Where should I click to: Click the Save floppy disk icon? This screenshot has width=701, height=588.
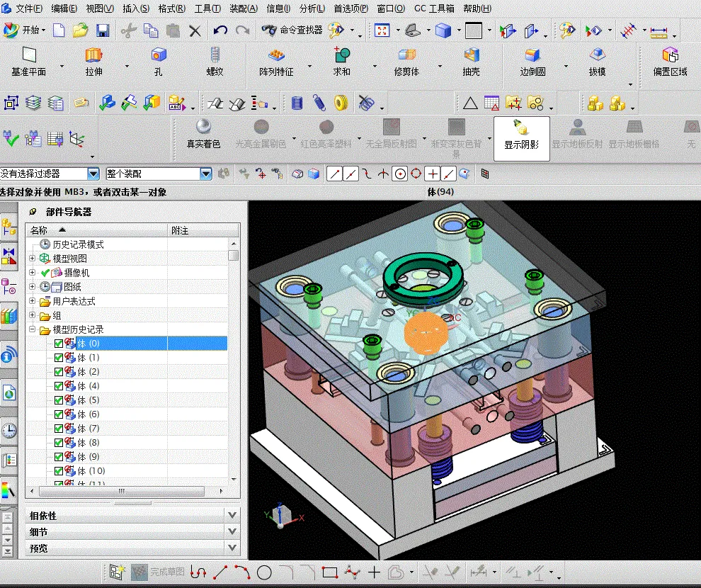click(103, 30)
